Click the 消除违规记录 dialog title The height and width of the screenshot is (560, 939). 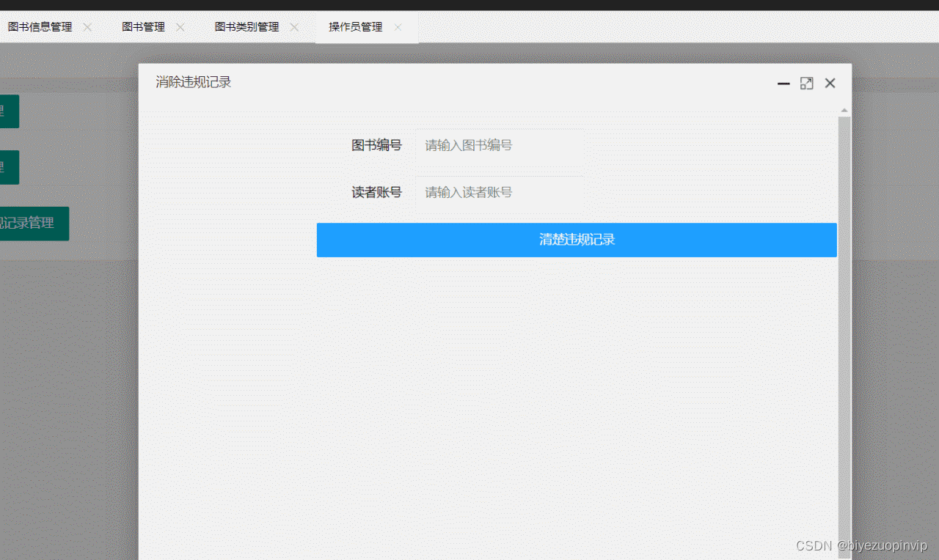tap(194, 83)
